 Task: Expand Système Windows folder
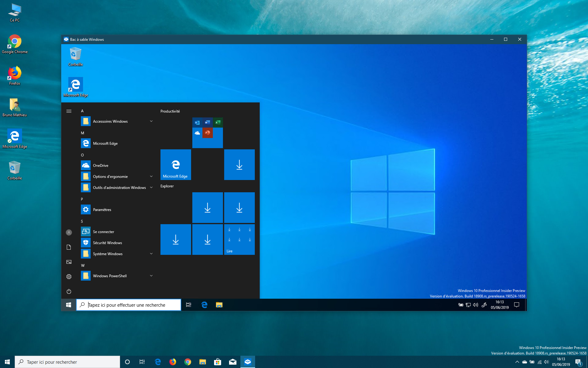(x=118, y=254)
